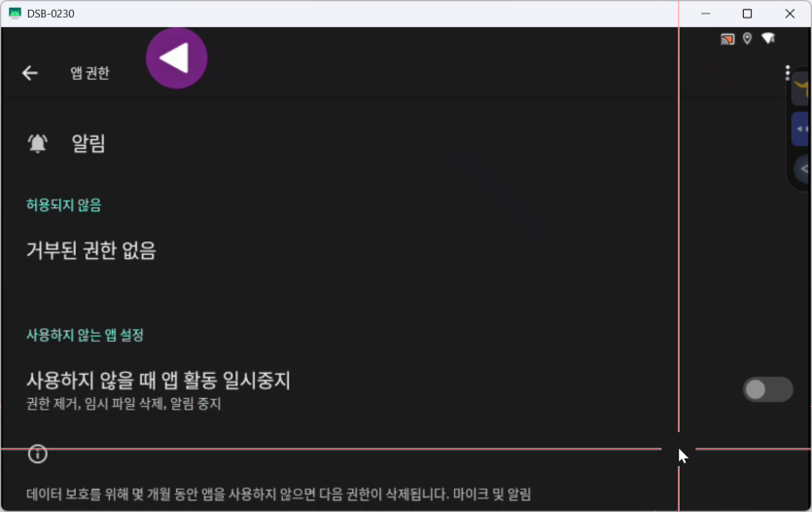This screenshot has width=812, height=512.
Task: Minimize the DSB-0230 window
Action: (x=705, y=14)
